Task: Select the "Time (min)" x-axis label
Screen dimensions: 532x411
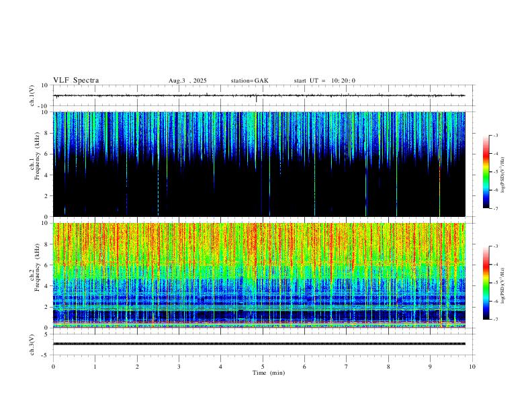Action: (x=269, y=373)
